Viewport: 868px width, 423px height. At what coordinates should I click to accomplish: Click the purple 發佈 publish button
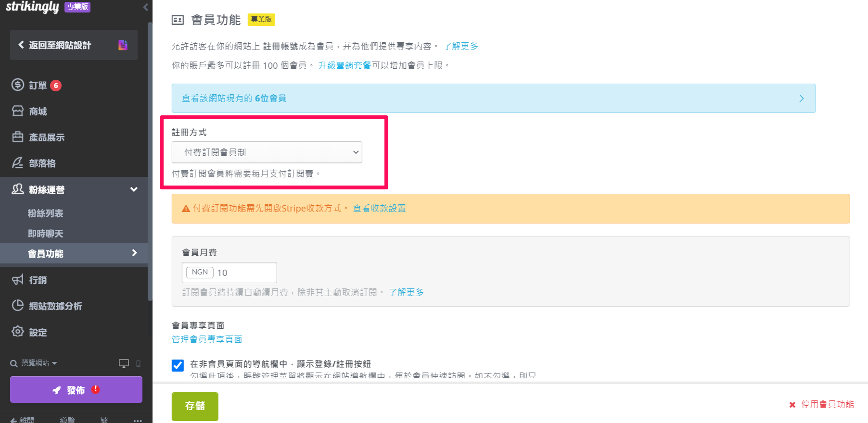click(x=76, y=389)
